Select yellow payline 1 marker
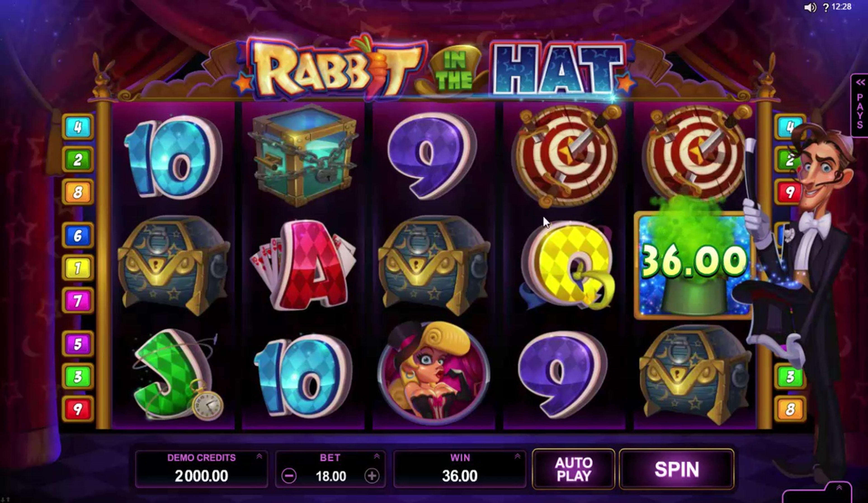This screenshot has width=868, height=503. pyautogui.click(x=78, y=268)
